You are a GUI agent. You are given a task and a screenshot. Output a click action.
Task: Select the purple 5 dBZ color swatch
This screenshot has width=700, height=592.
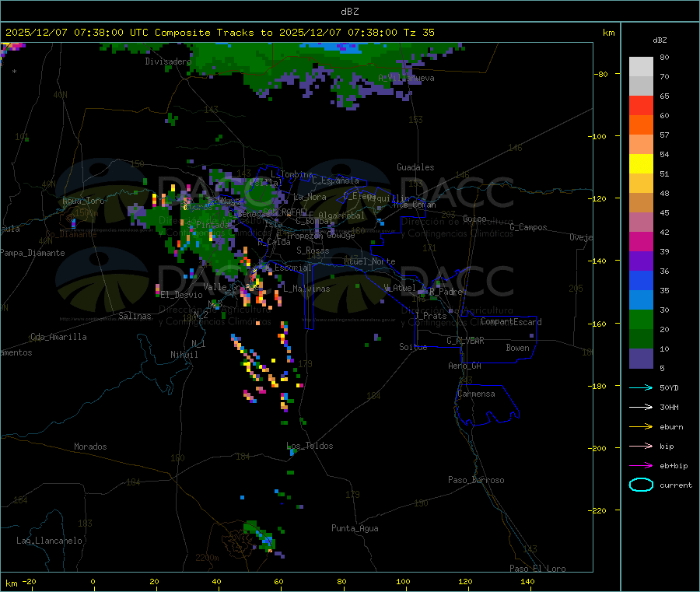641,359
